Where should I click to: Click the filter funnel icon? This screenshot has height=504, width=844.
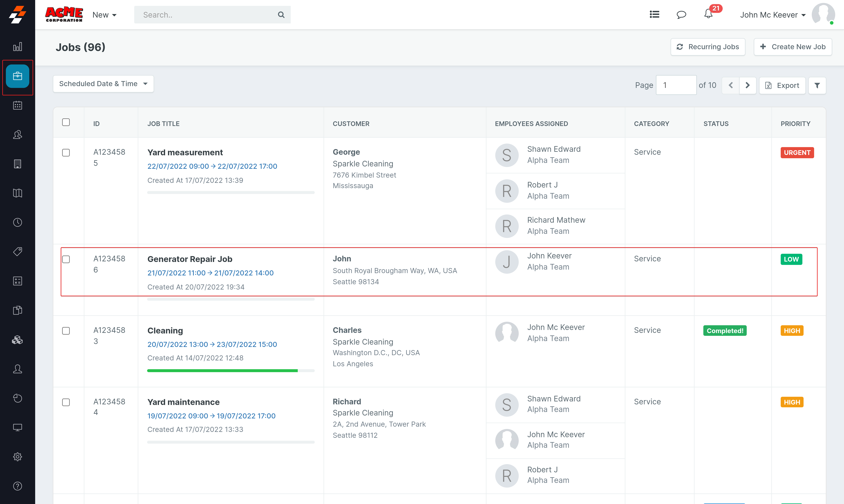pyautogui.click(x=817, y=85)
